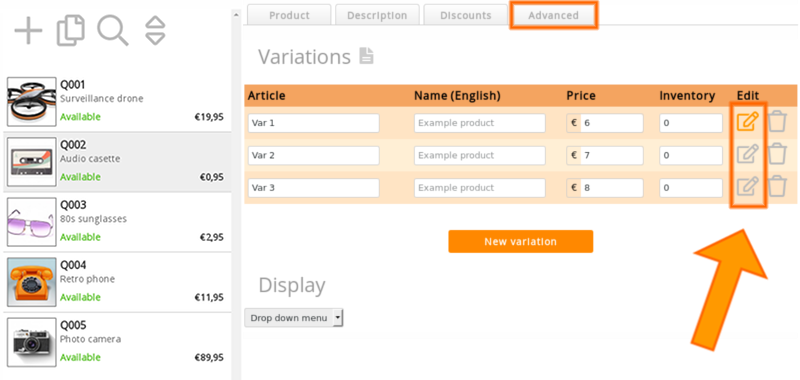Click the name field for Var 3
The width and height of the screenshot is (800, 380).
pyautogui.click(x=480, y=188)
